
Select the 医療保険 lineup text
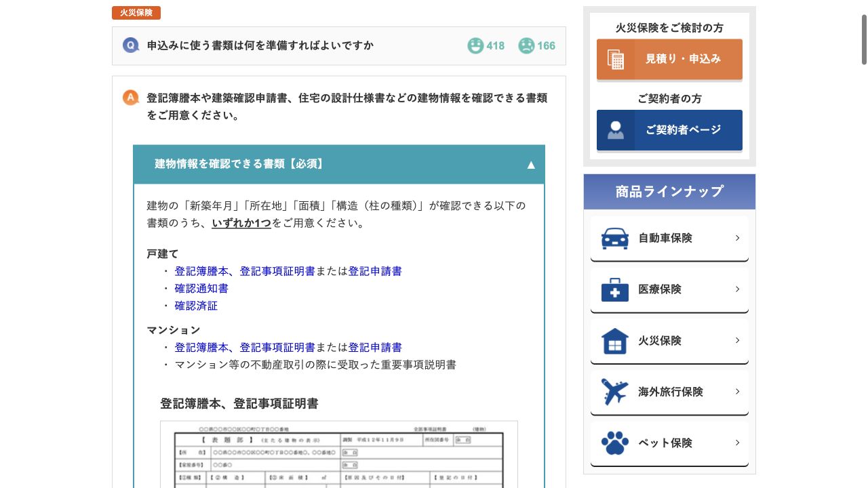[660, 289]
